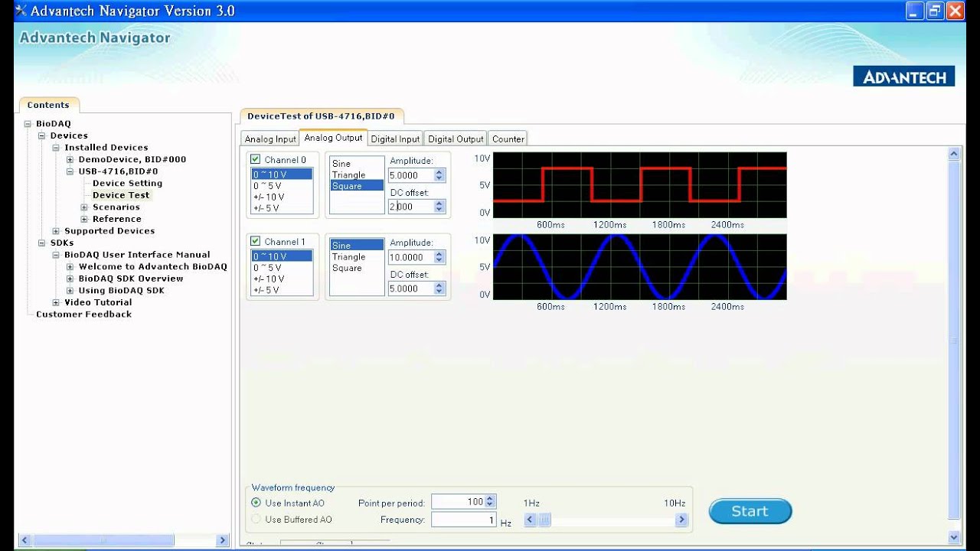Collapse the Devices tree node
980x551 pixels.
click(42, 135)
